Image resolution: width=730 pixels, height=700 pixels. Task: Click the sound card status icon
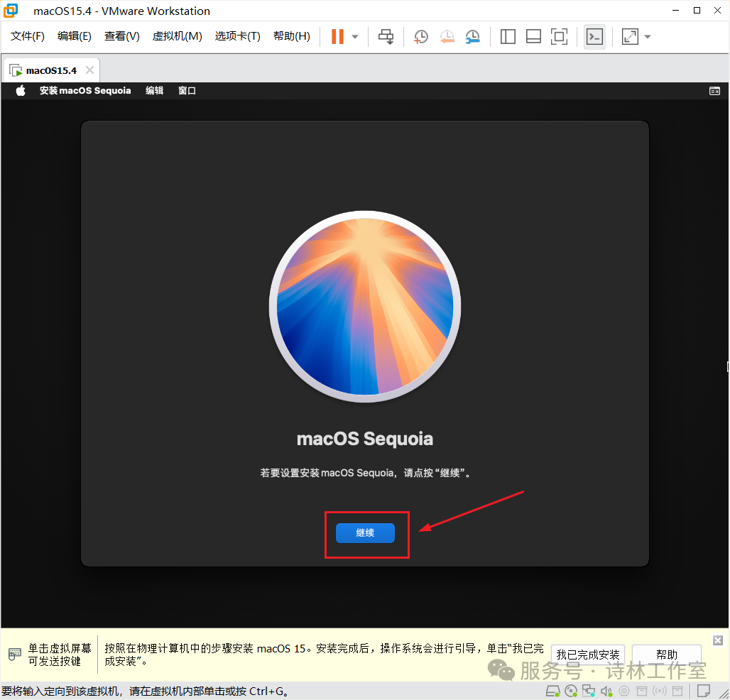[606, 691]
